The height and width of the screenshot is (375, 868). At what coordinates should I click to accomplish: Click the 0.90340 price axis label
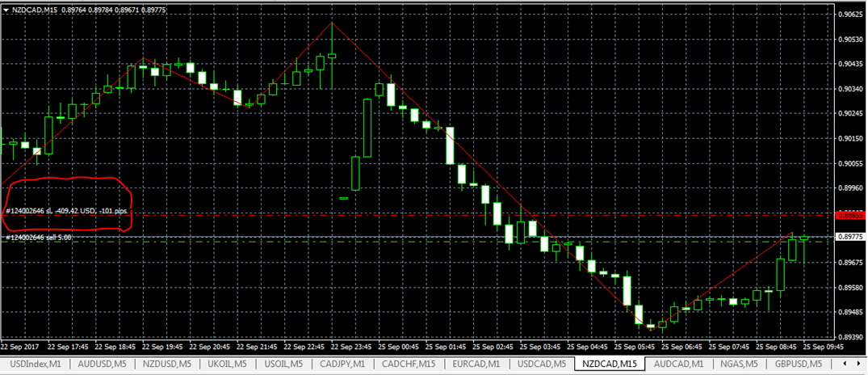851,89
